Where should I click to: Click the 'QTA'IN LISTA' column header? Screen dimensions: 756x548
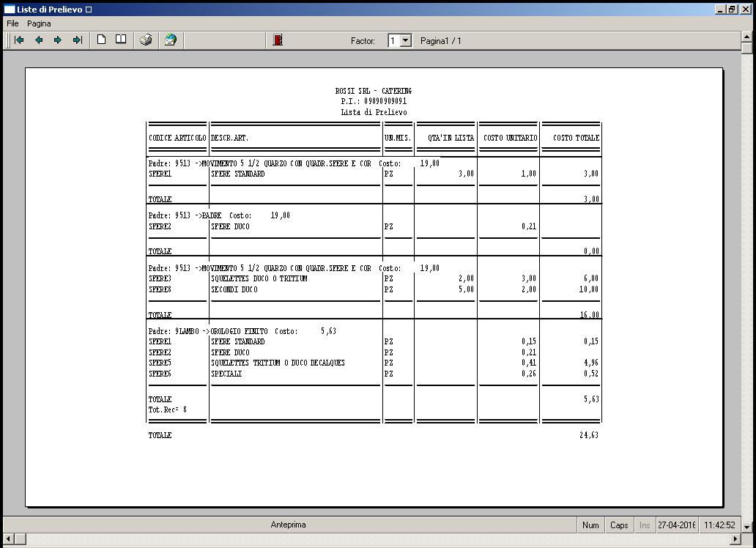click(451, 138)
